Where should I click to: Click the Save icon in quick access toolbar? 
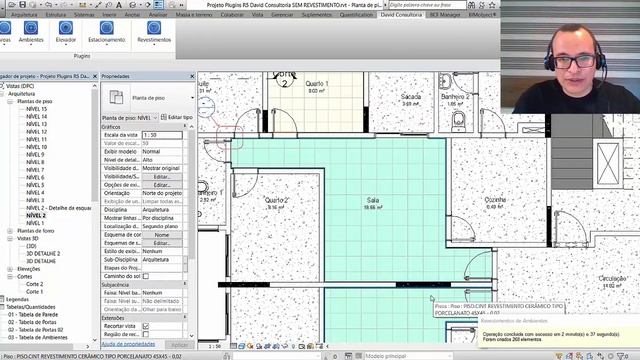[22, 5]
